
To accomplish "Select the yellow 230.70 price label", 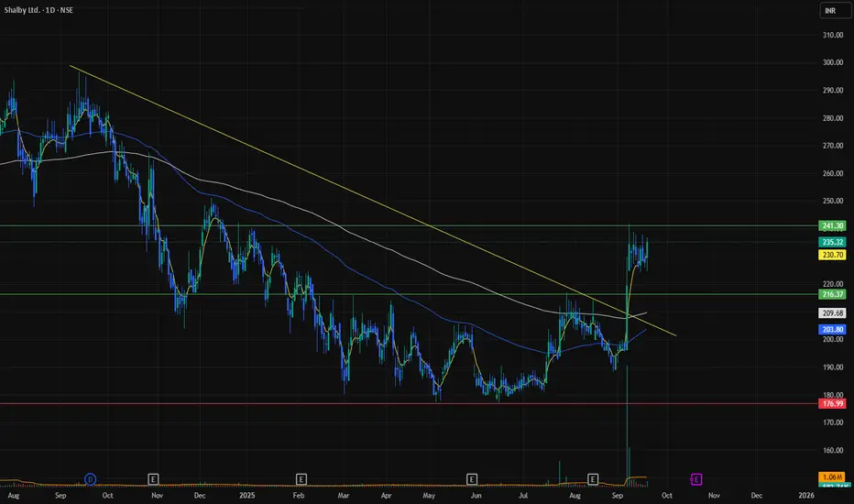I will (x=832, y=255).
